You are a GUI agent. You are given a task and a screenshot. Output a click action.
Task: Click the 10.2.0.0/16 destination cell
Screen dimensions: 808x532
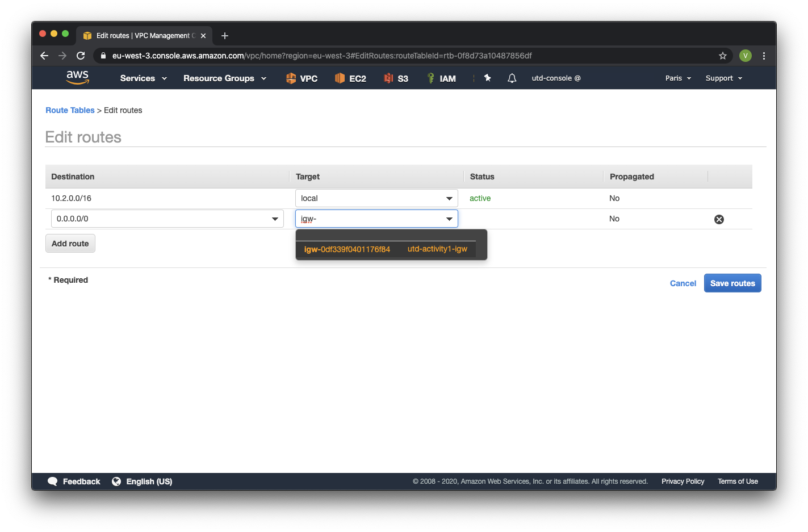pos(71,199)
